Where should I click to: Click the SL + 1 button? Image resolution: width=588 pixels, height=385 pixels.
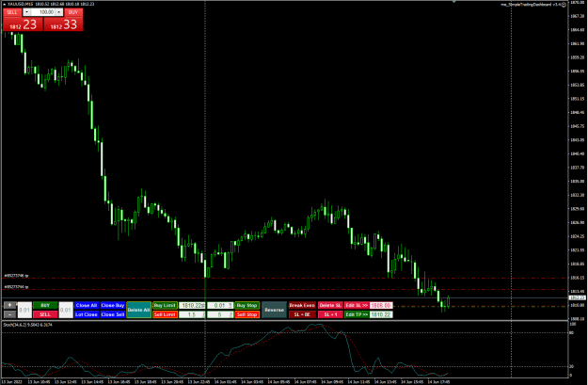click(x=330, y=314)
